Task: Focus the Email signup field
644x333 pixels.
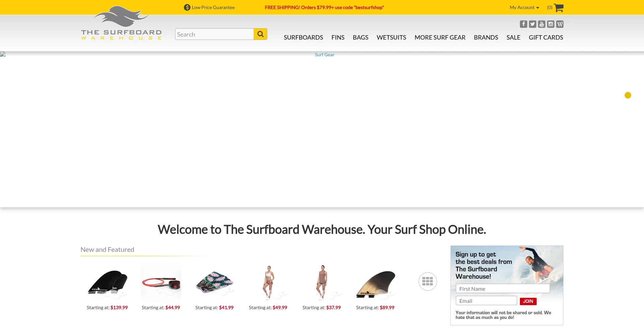Action: 486,300
